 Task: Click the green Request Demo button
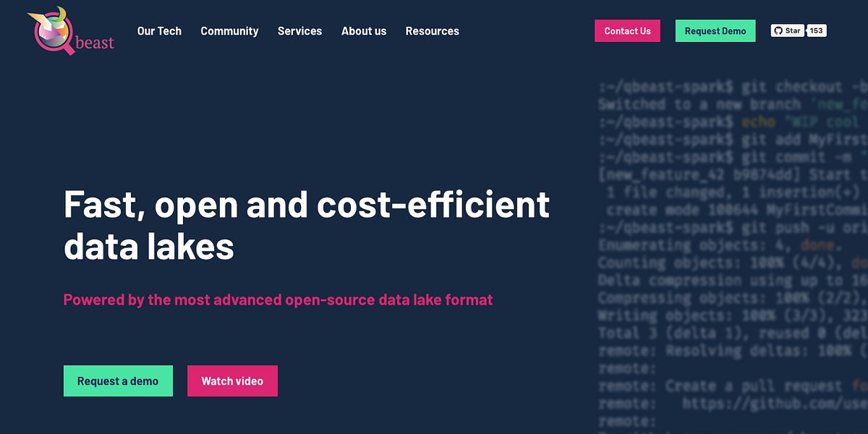click(715, 30)
